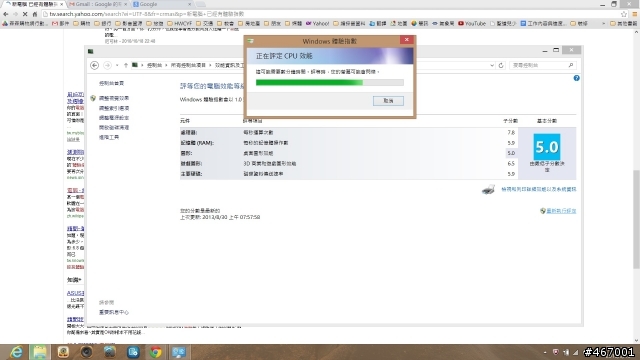Show hidden tray icons arrow
The height and width of the screenshot is (360, 640).
pos(545,352)
